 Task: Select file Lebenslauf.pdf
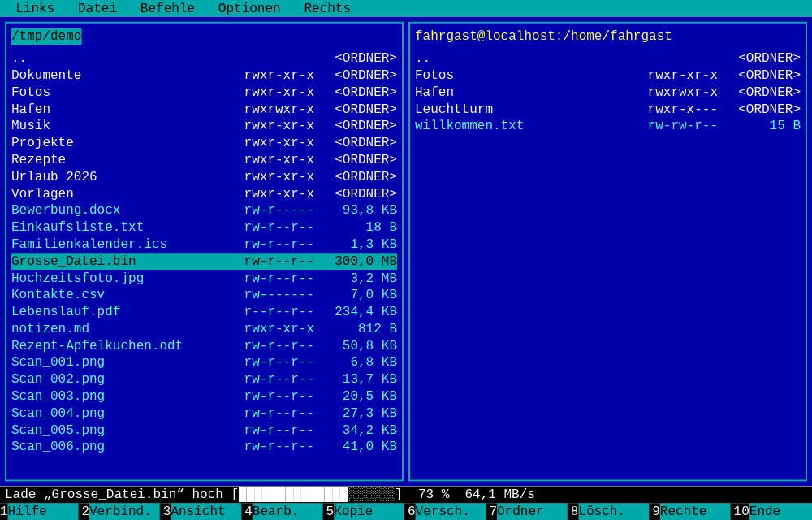204,312
